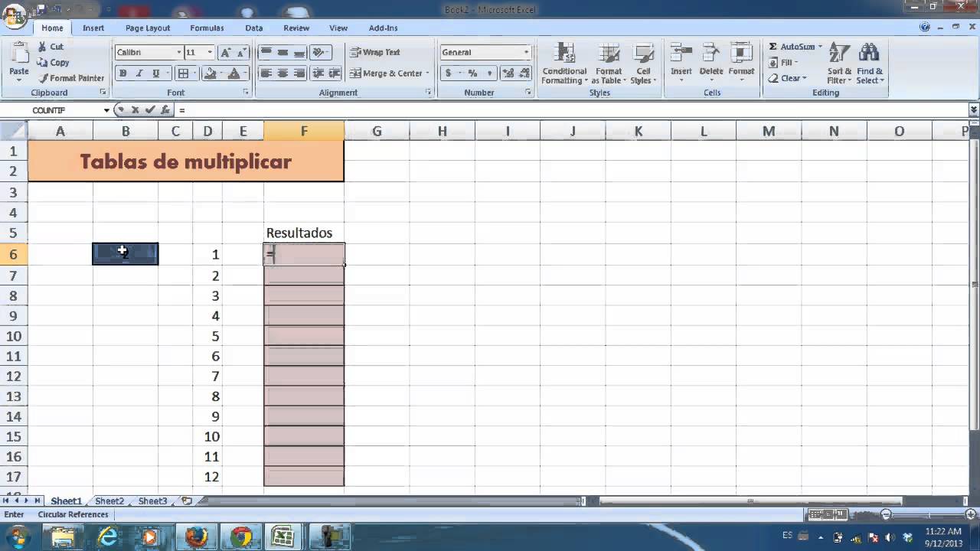Toggle Align Text Right
Viewport: 980px width, 551px height.
[299, 73]
